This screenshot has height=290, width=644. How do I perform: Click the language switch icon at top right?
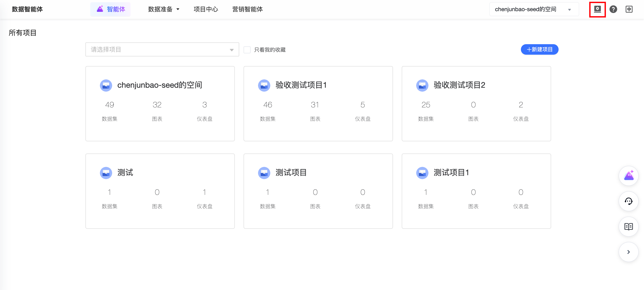point(629,9)
